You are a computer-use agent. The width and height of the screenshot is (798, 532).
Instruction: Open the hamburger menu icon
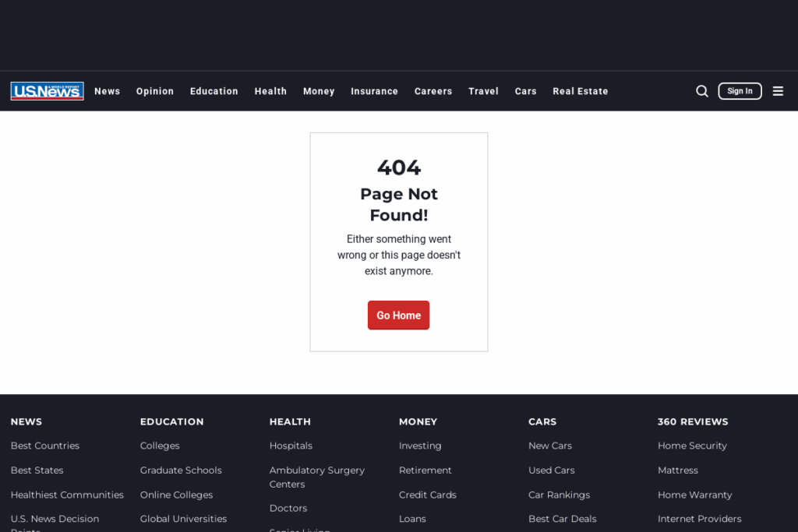[x=778, y=91]
